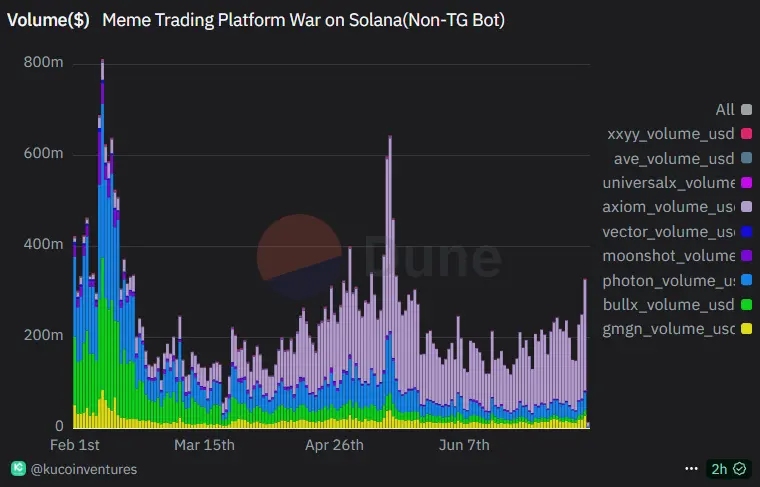Open the @kucoinventures author link
Screen dimensions: 760x487
[84, 469]
